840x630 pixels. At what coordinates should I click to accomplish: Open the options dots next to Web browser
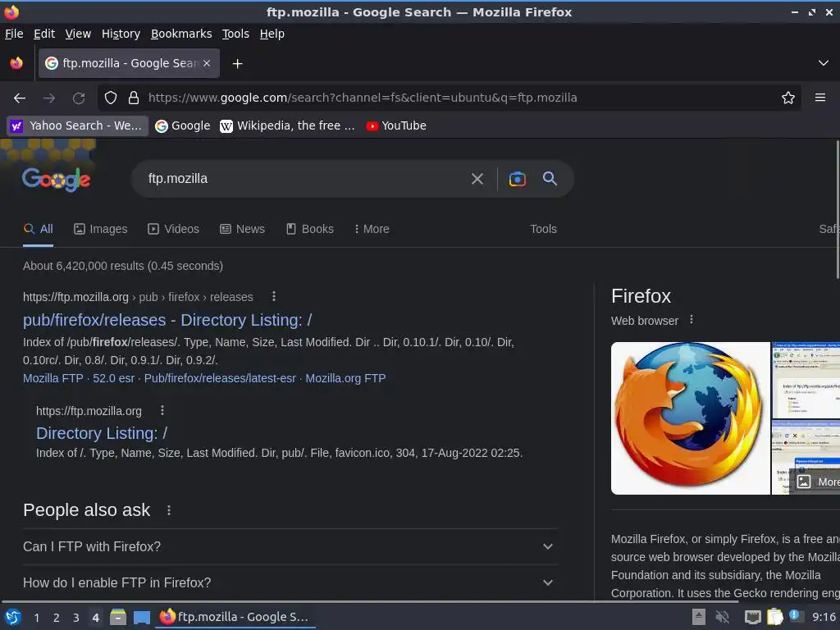tap(692, 320)
